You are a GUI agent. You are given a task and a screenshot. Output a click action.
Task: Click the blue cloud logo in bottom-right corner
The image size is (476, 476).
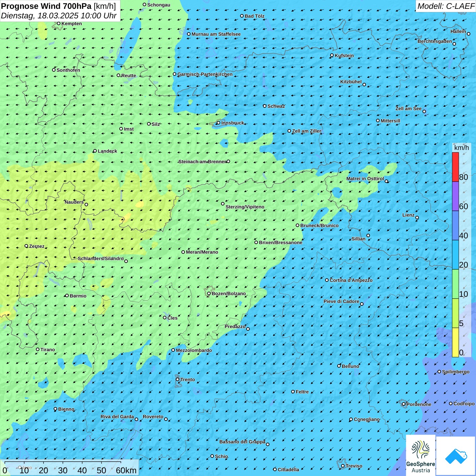pos(456,456)
